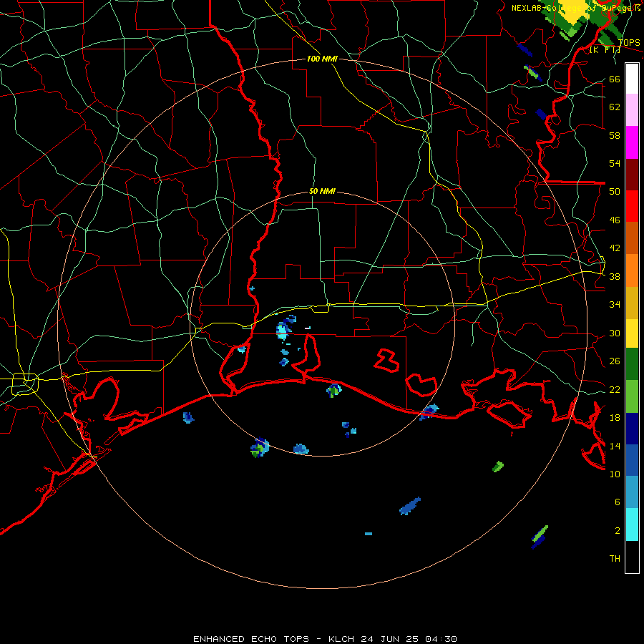Screen dimensions: 644x644
Task: Click the "42" legend value
Action: (615, 248)
